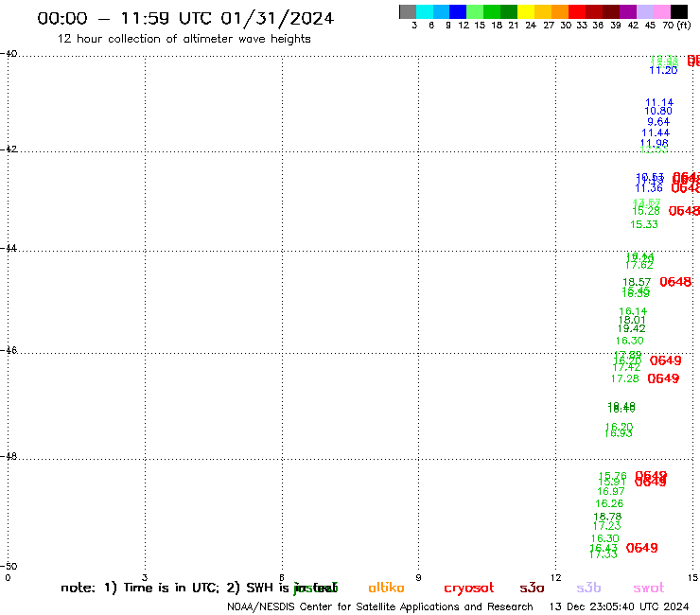
Task: Select the 's3b' satellite legend label
Action: click(x=588, y=588)
